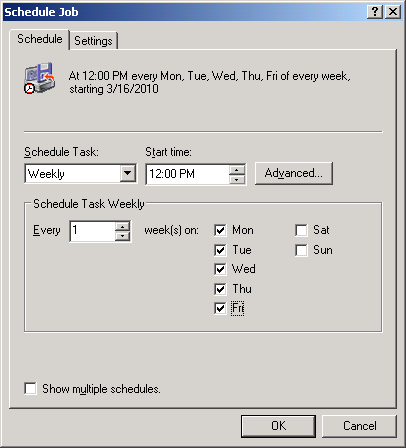Check Show multiple schedules
The height and width of the screenshot is (448, 406).
(x=30, y=389)
